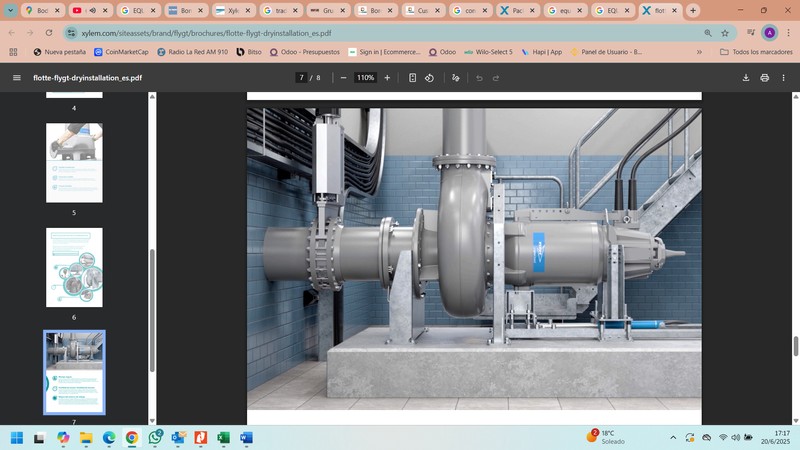Select page 6 thumbnail in sidebar
This screenshot has height=450, width=800.
74,267
